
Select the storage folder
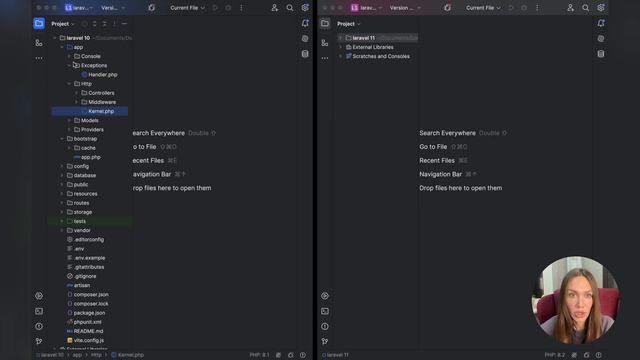[79, 212]
